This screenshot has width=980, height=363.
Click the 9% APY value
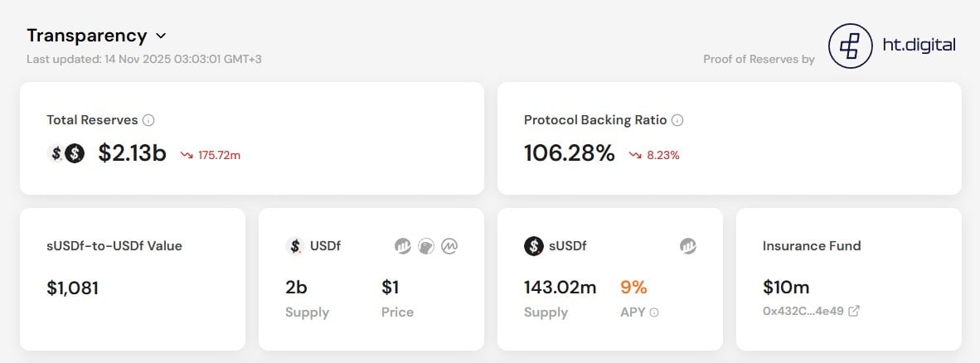click(x=633, y=288)
